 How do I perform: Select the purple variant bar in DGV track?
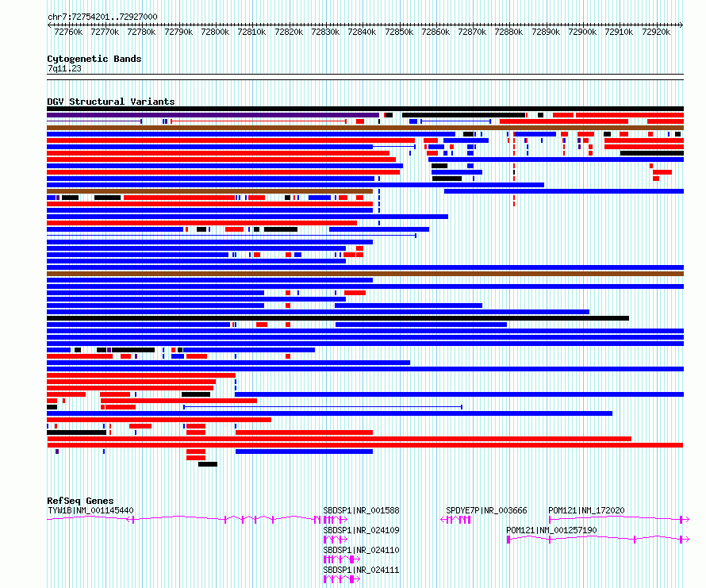click(x=213, y=115)
